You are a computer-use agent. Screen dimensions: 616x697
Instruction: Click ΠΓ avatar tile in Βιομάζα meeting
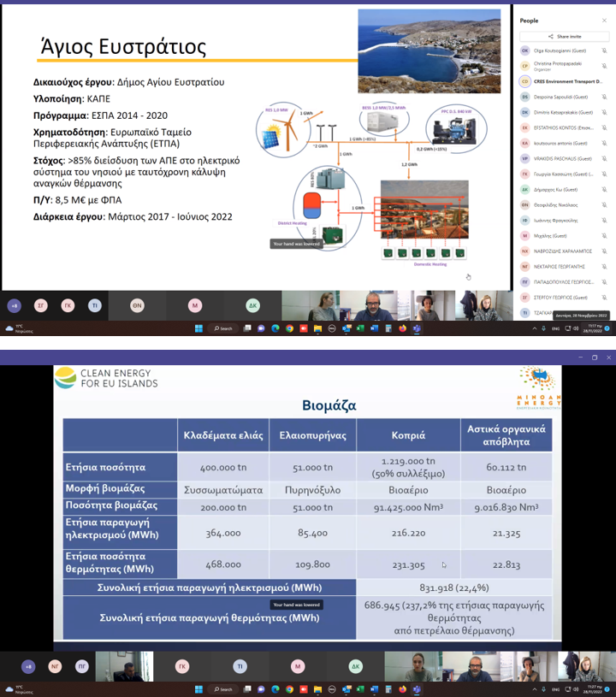(82, 666)
